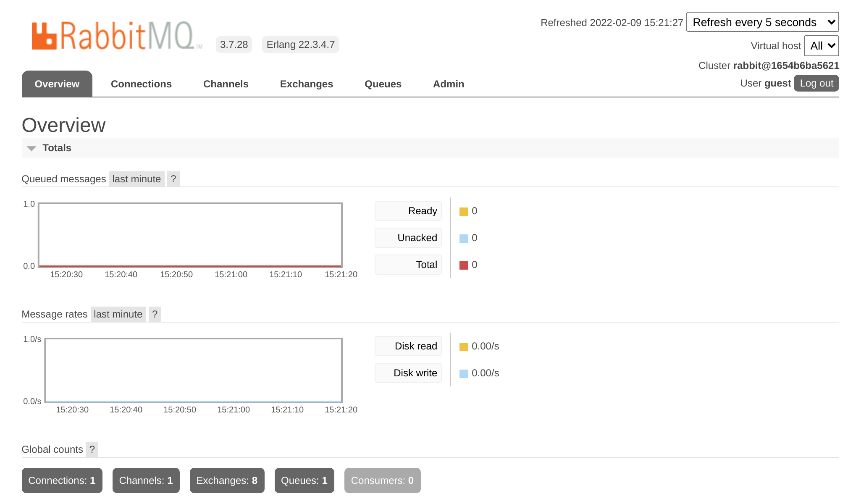The image size is (861, 504).
Task: Open help icon next to Queued messages
Action: click(x=173, y=179)
